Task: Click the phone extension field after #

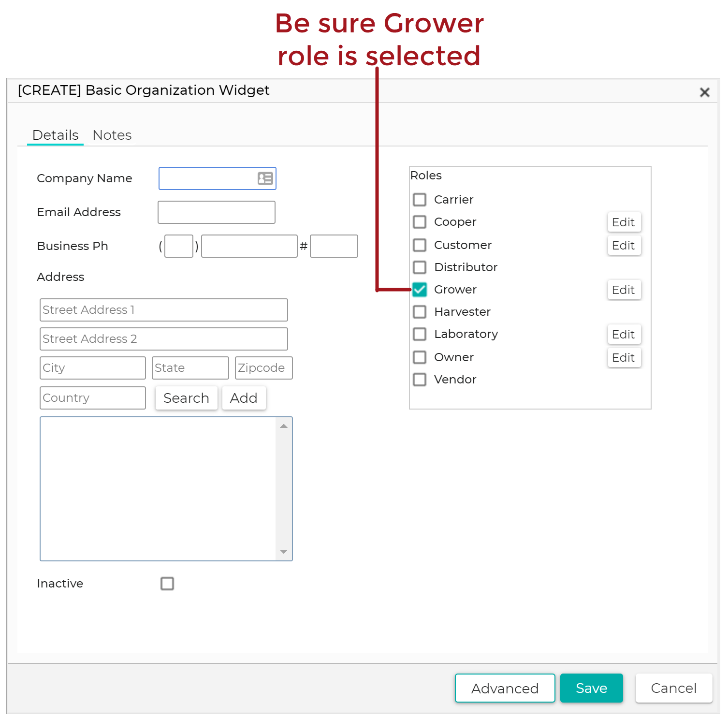Action: (x=334, y=246)
